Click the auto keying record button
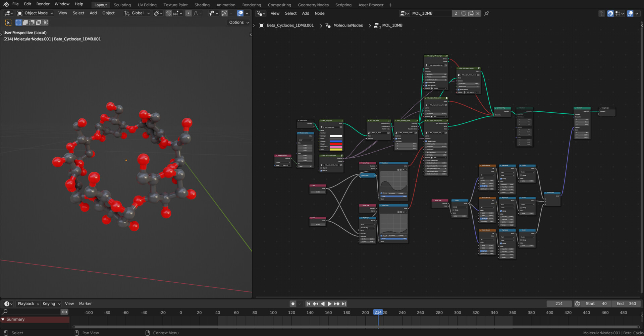This screenshot has width=644, height=336. click(x=293, y=304)
